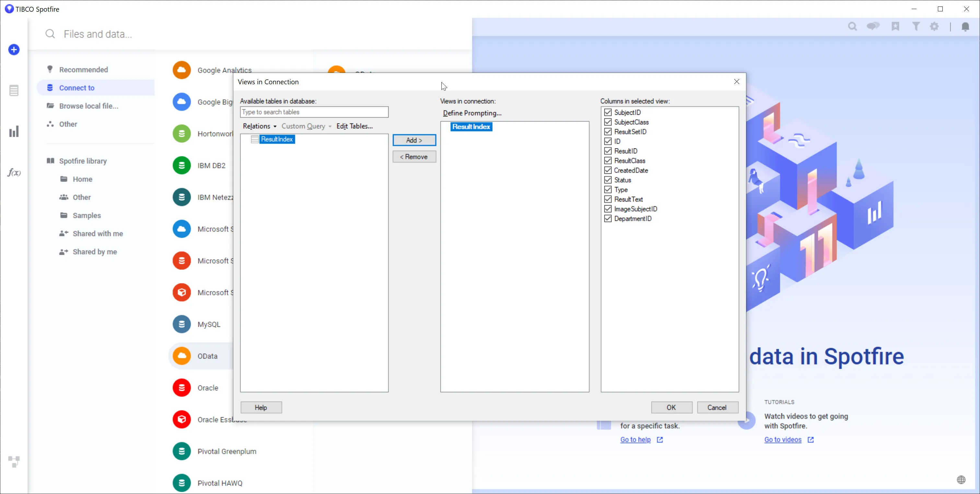Image resolution: width=980 pixels, height=494 pixels.
Task: Click the MySQL connector icon
Action: (x=181, y=324)
